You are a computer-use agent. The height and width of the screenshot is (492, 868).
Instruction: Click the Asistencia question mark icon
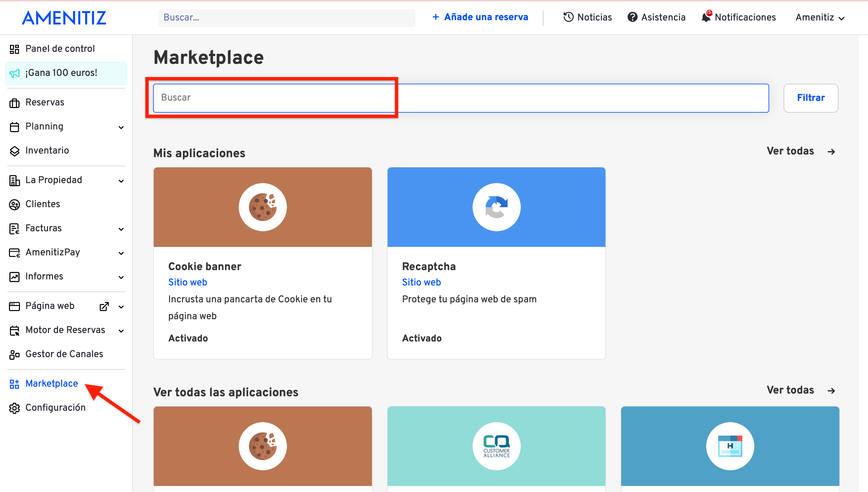click(632, 17)
